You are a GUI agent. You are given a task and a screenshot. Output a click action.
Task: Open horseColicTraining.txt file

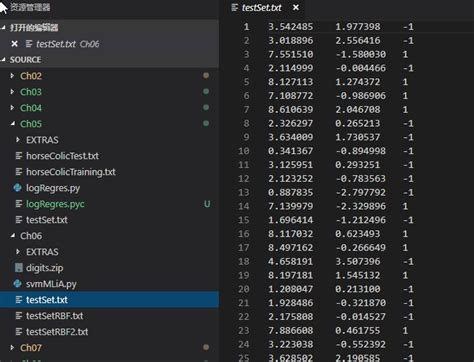[x=71, y=172]
